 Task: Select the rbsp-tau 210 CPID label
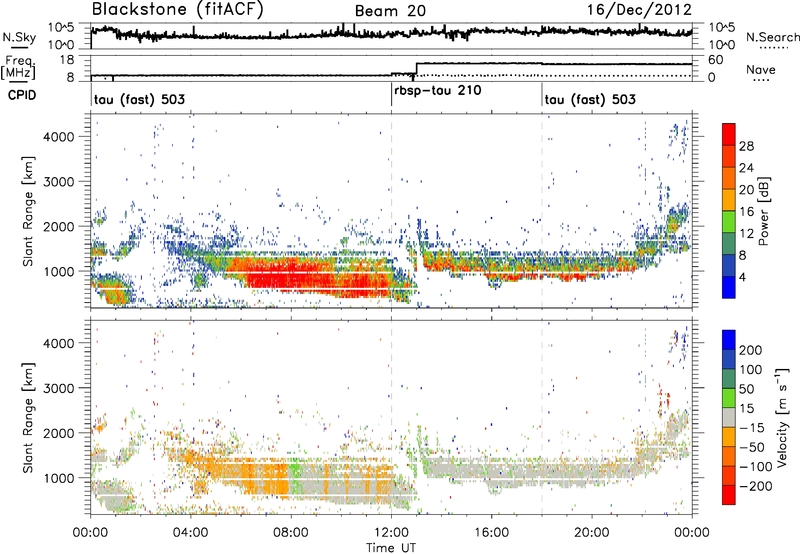pyautogui.click(x=438, y=91)
